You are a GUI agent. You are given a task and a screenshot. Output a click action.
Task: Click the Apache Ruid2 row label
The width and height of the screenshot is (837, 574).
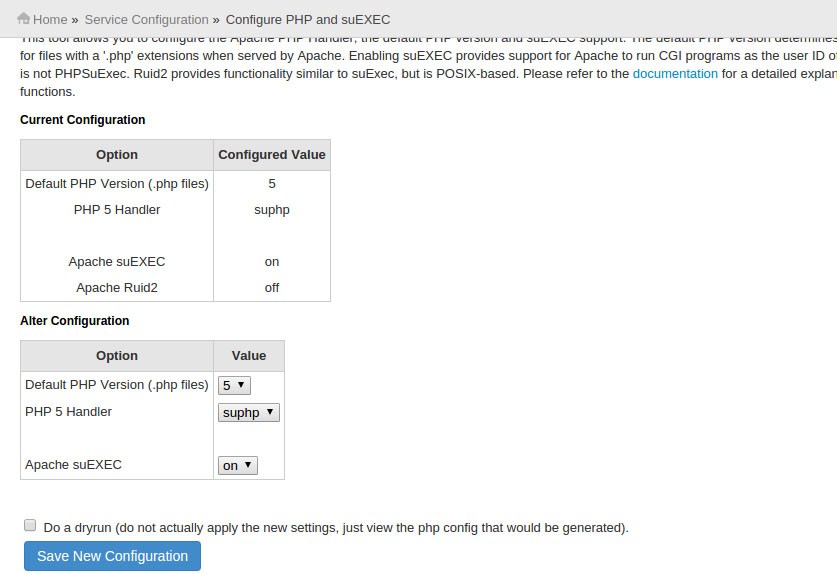pos(117,287)
